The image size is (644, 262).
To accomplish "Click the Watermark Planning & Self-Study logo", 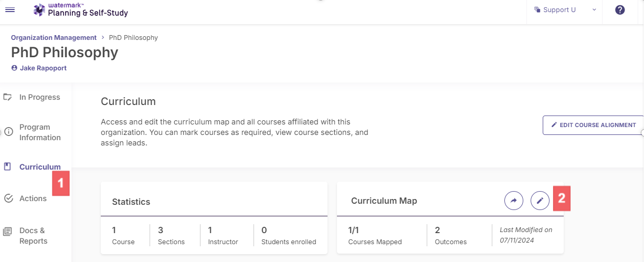I will click(81, 9).
